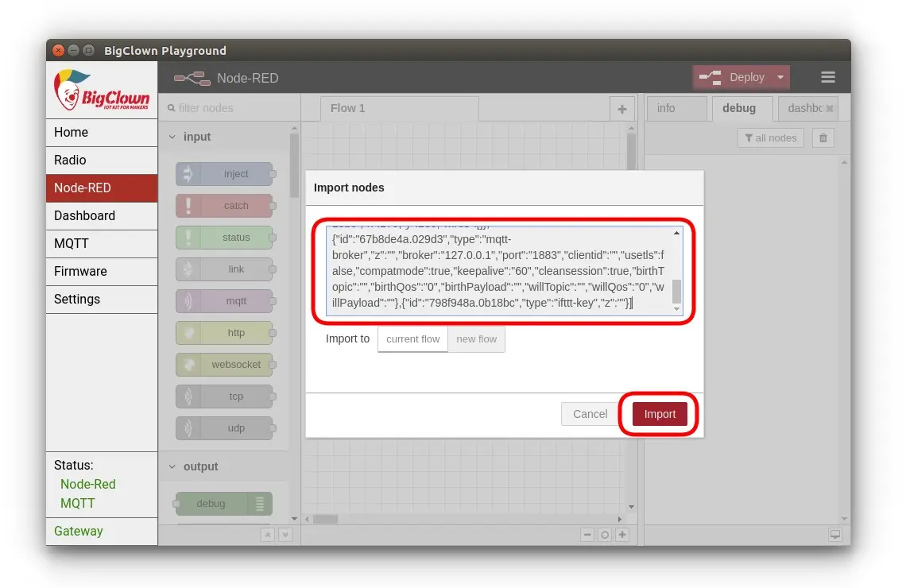This screenshot has height=588, width=906.
Task: Select the inject node in palette
Action: [x=225, y=174]
